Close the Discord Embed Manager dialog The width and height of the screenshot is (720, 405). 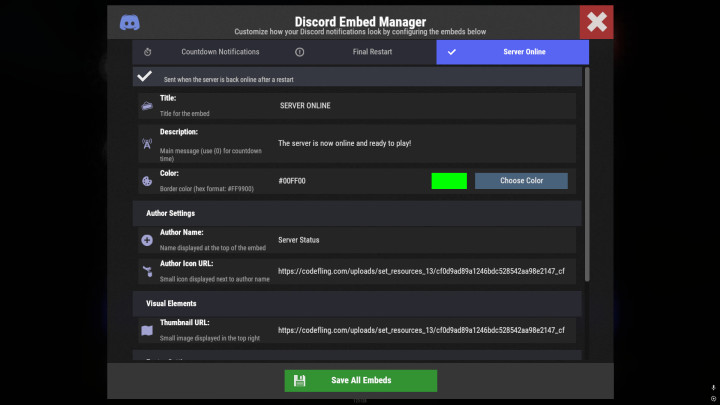point(596,22)
